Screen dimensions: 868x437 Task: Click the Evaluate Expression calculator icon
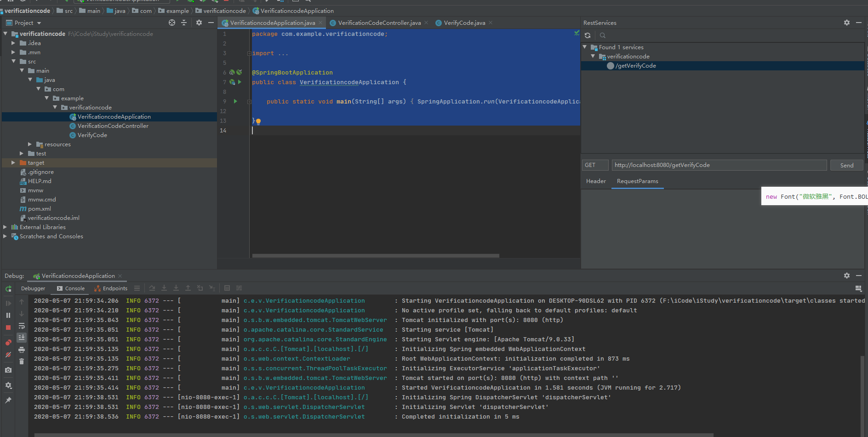(227, 288)
